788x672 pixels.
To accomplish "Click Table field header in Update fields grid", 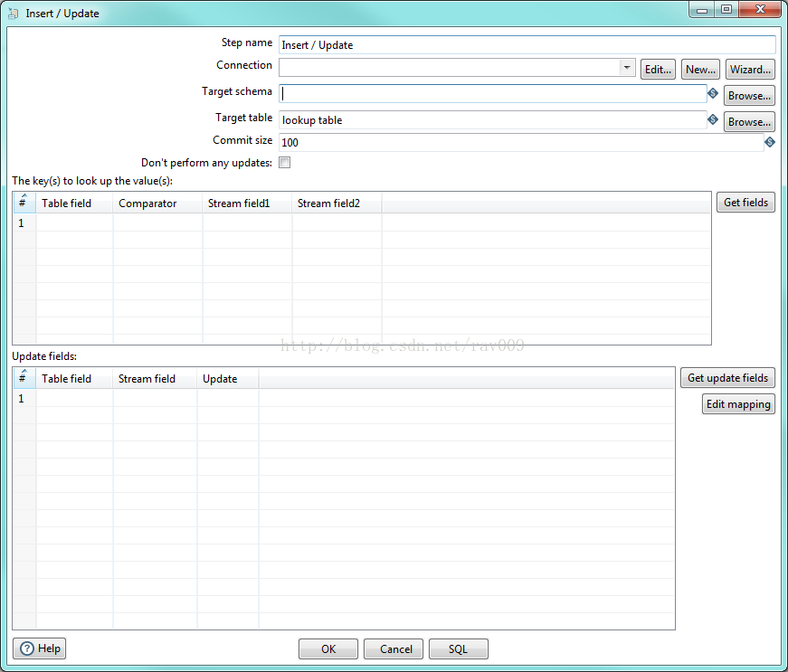I will [x=74, y=378].
